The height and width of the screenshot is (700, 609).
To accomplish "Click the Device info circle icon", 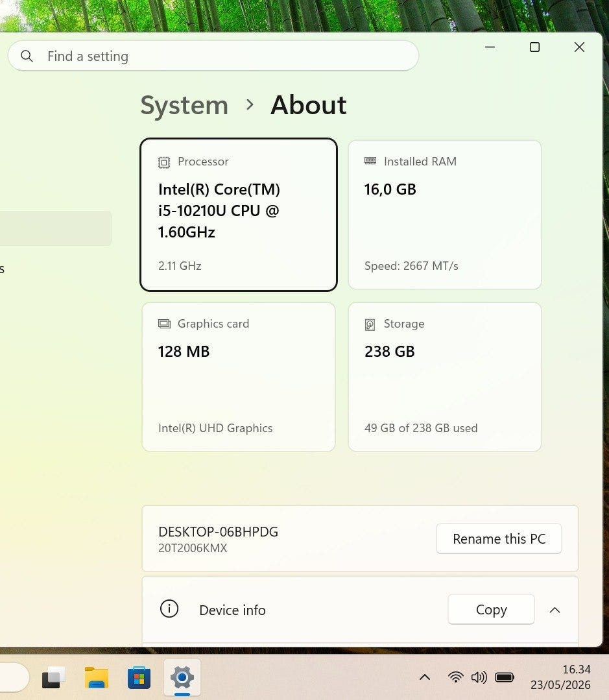I will [x=169, y=609].
